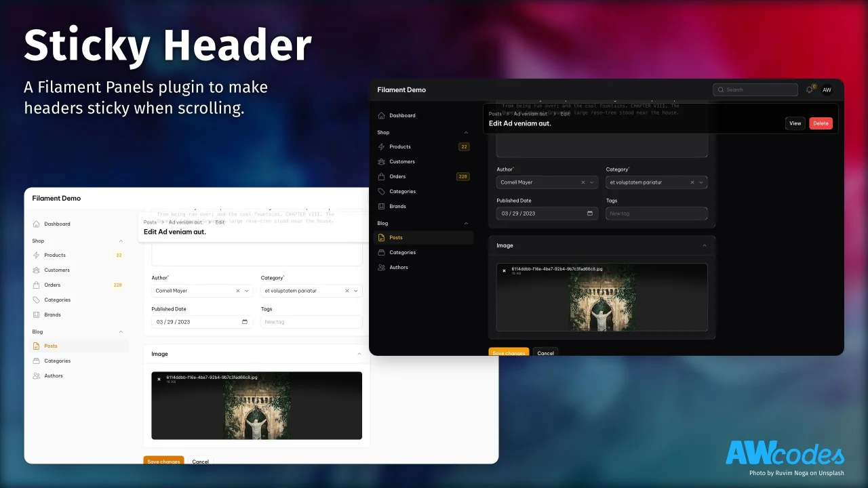Image resolution: width=868 pixels, height=488 pixels.
Task: Click the Save changes button
Action: (x=509, y=352)
